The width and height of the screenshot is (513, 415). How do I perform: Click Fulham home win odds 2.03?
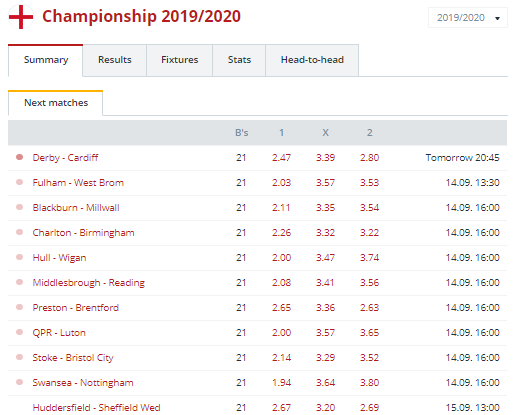click(x=281, y=183)
